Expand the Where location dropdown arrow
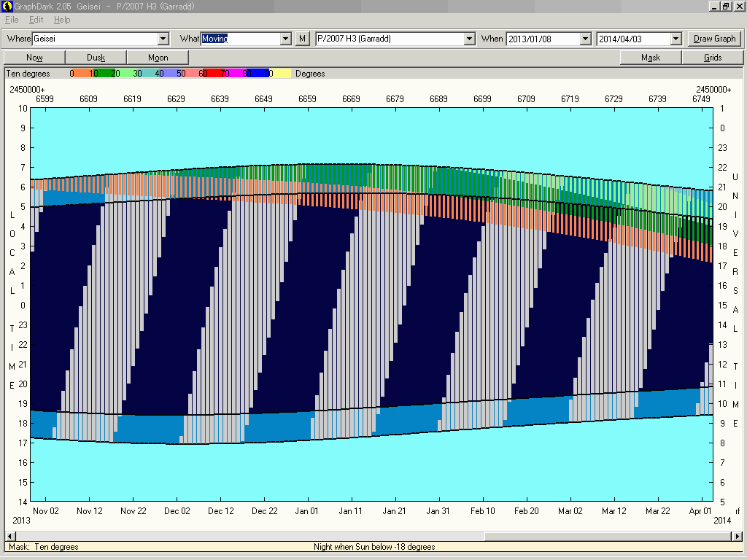The height and width of the screenshot is (560, 747). pyautogui.click(x=163, y=39)
